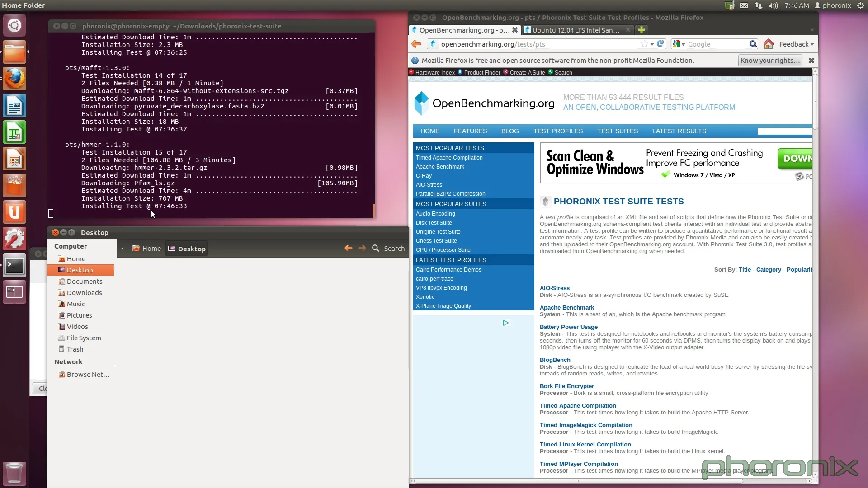
Task: Reload the page in Firefox
Action: pos(660,44)
